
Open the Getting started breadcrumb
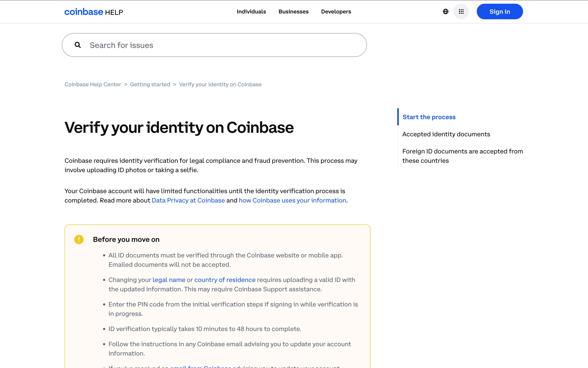coord(150,84)
